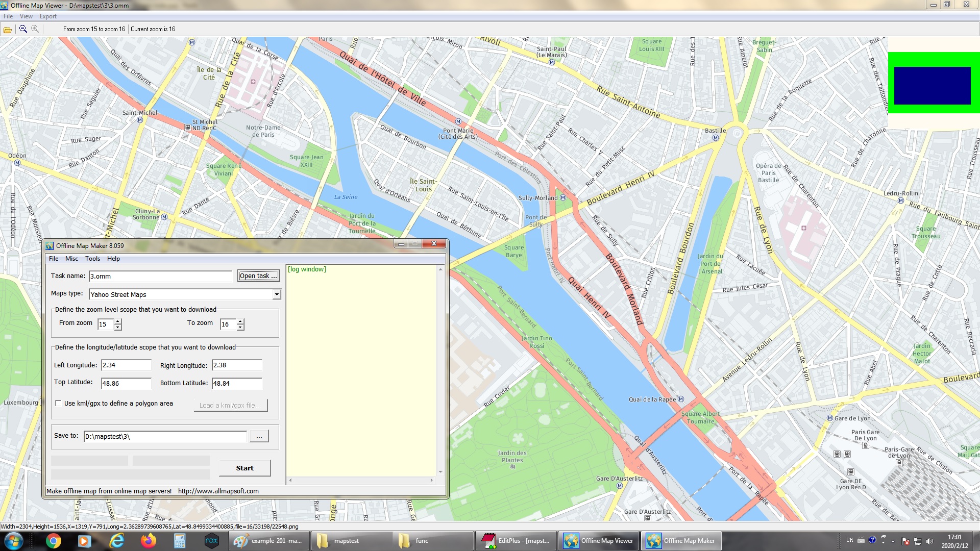Image resolution: width=980 pixels, height=551 pixels.
Task: Launch Internet Explorer from the taskbar
Action: [x=117, y=541]
